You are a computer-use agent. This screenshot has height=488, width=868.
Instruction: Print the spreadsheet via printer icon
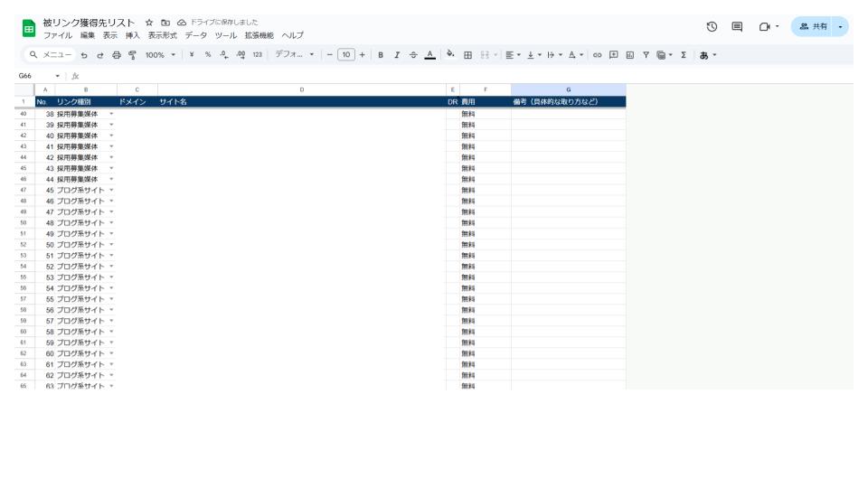117,55
